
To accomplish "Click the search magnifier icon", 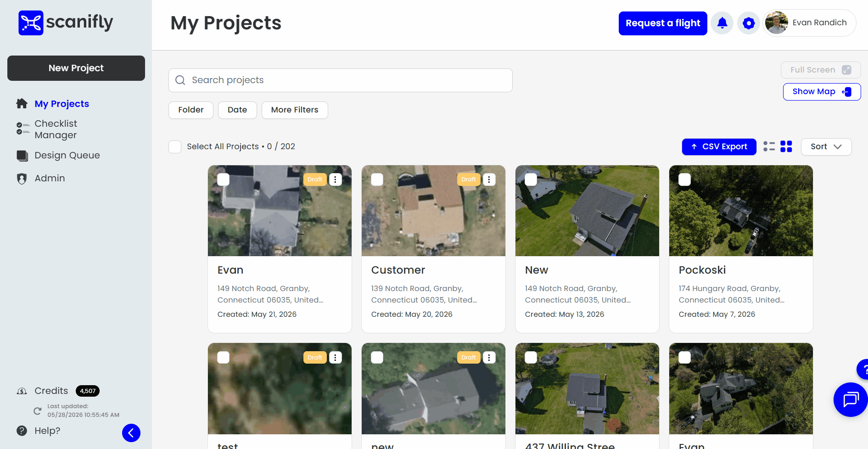I will 180,80.
